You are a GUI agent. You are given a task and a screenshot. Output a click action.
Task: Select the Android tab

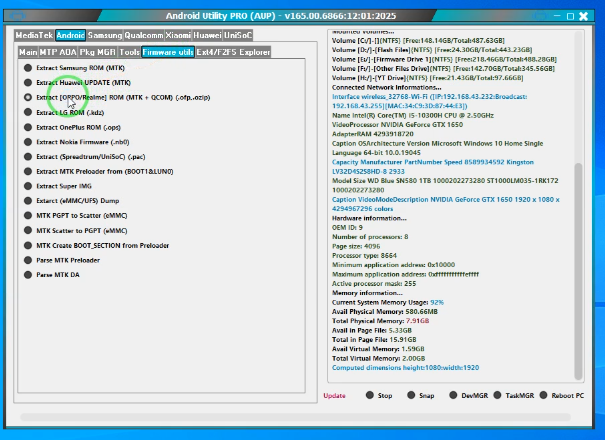pyautogui.click(x=70, y=35)
